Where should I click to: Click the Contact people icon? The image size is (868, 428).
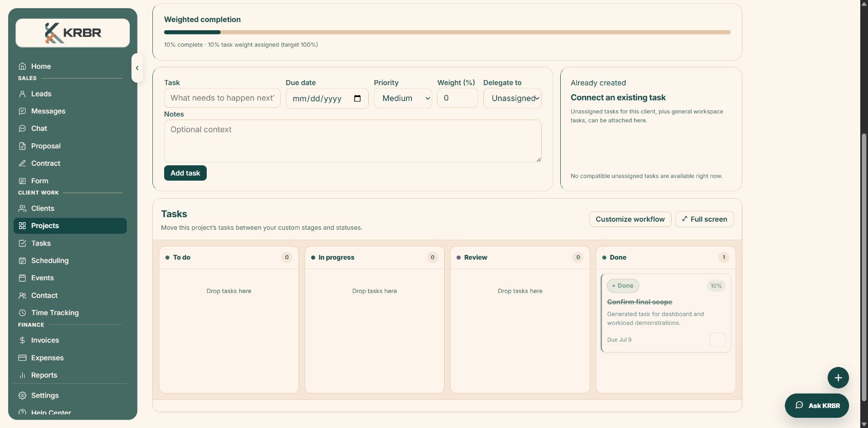click(22, 296)
